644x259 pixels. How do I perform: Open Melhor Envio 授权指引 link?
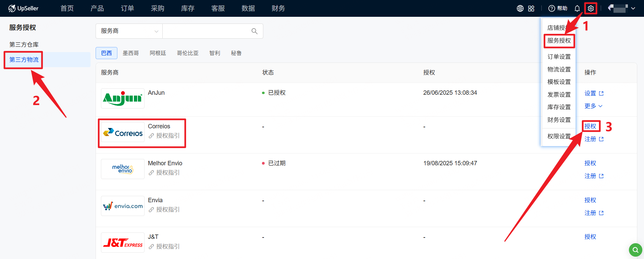pos(167,173)
